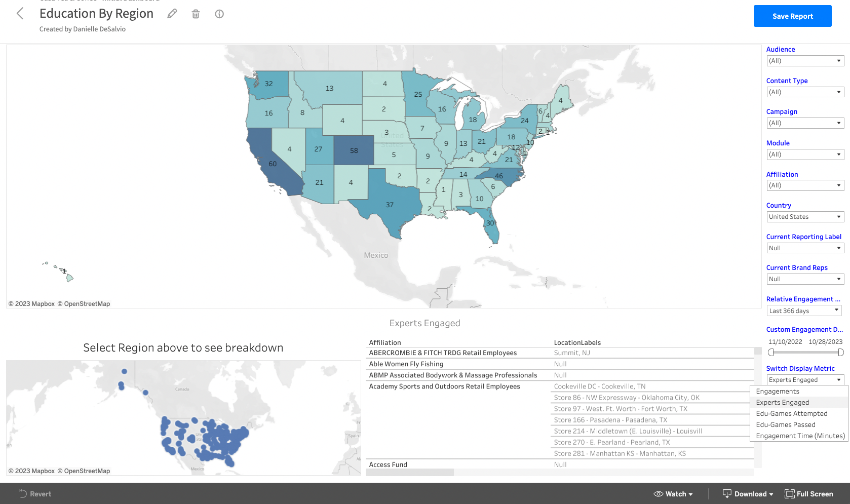This screenshot has width=850, height=504.
Task: Choose Edu-Games Attempted from metric list
Action: (x=798, y=414)
